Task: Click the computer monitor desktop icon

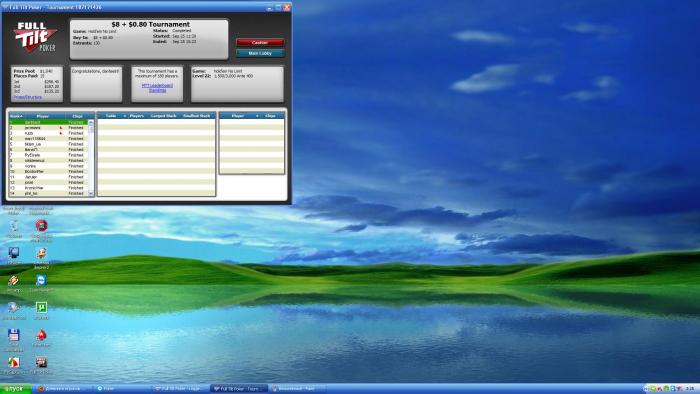Action: [x=13, y=253]
